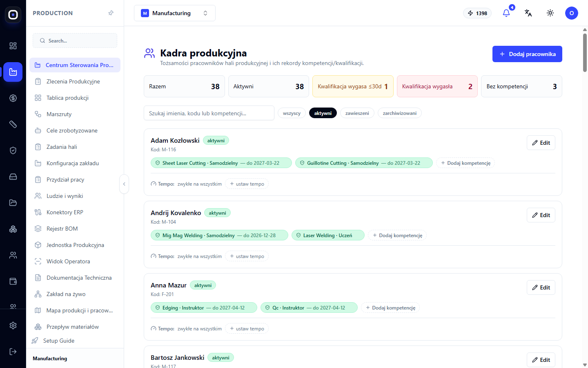Select the 'zawieszeni' filter chip
Viewport: 588px width, 368px height.
pyautogui.click(x=357, y=113)
